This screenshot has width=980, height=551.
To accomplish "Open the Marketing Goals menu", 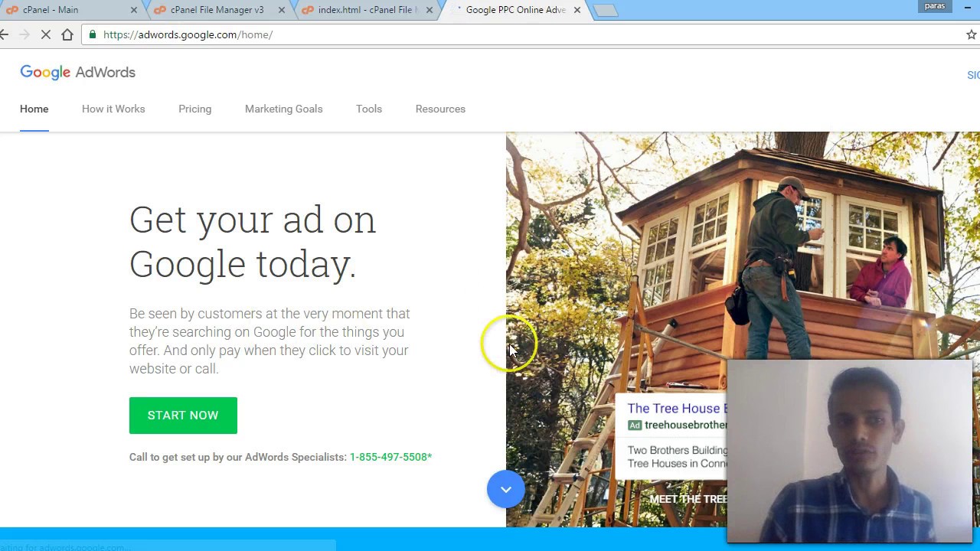I will (x=283, y=109).
